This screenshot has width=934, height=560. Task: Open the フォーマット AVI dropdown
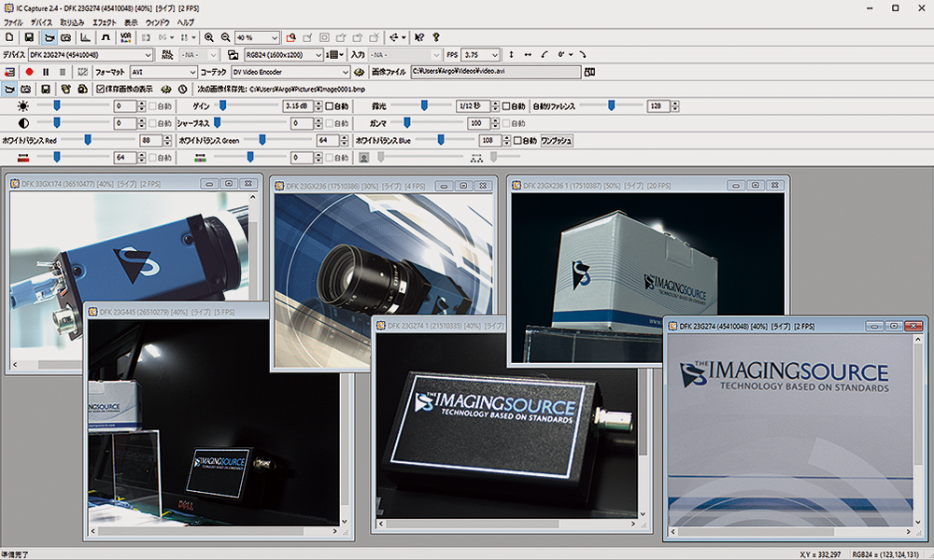163,72
